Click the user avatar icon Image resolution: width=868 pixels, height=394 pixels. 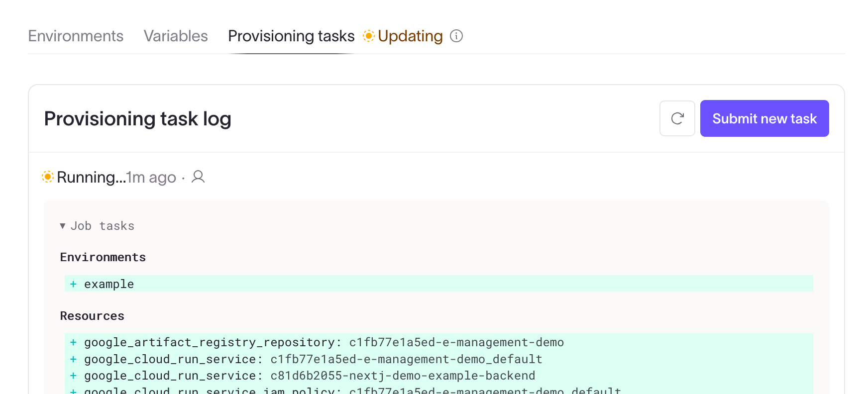(x=198, y=177)
